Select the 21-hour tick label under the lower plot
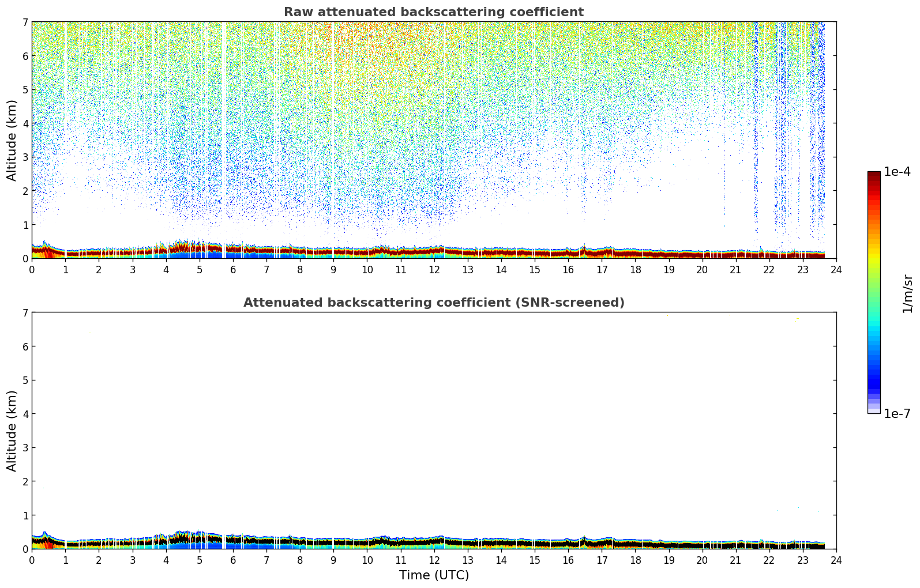The height and width of the screenshot is (588, 920). pos(735,560)
